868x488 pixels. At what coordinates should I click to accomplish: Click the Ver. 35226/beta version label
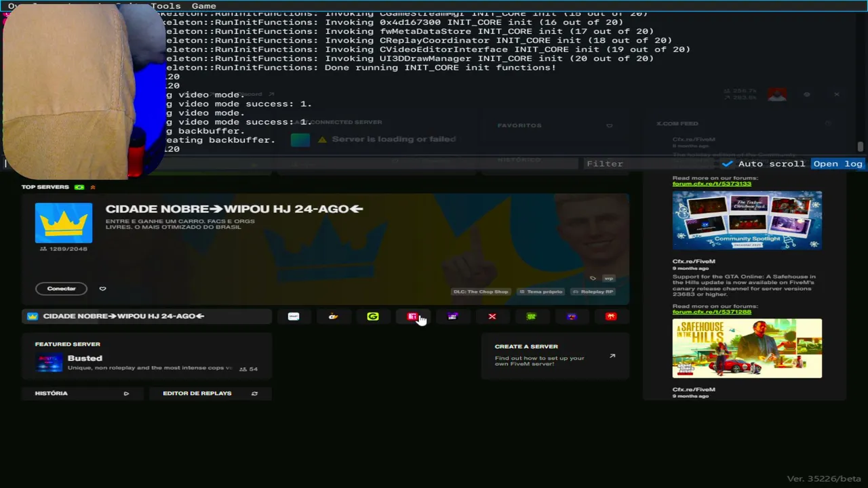[x=824, y=479]
